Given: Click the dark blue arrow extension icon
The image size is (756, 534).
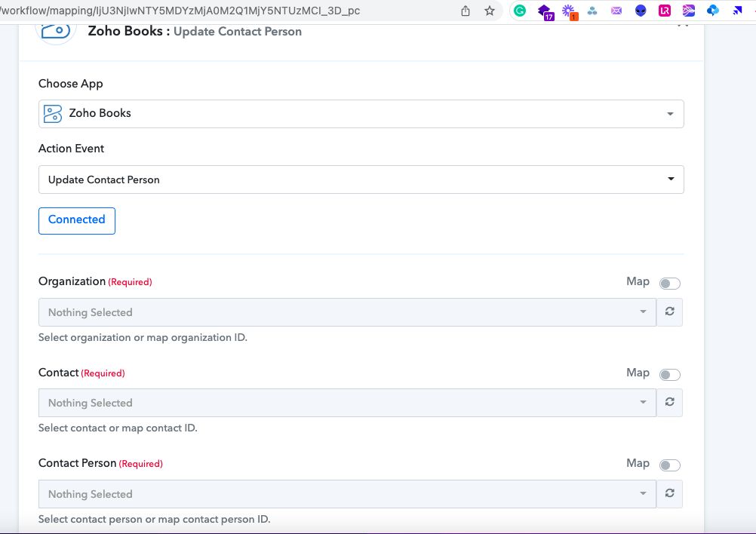Looking at the screenshot, I should [x=736, y=11].
